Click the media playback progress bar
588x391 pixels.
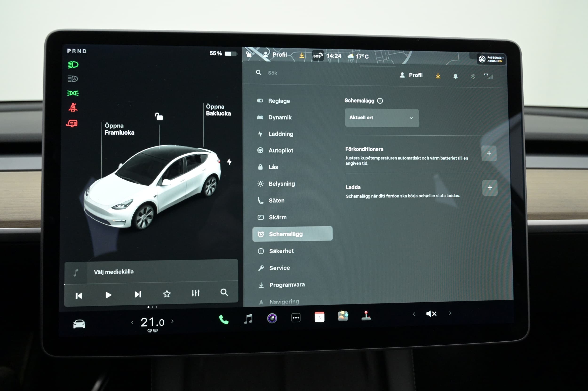(x=151, y=283)
